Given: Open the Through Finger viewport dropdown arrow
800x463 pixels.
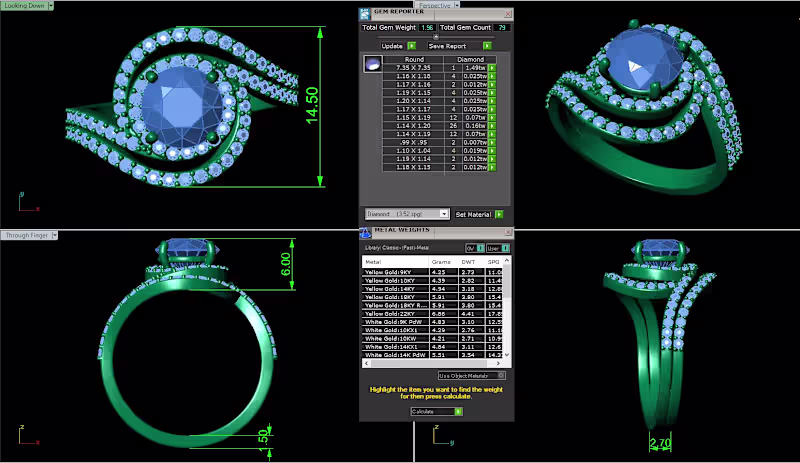Looking at the screenshot, I should (x=54, y=235).
